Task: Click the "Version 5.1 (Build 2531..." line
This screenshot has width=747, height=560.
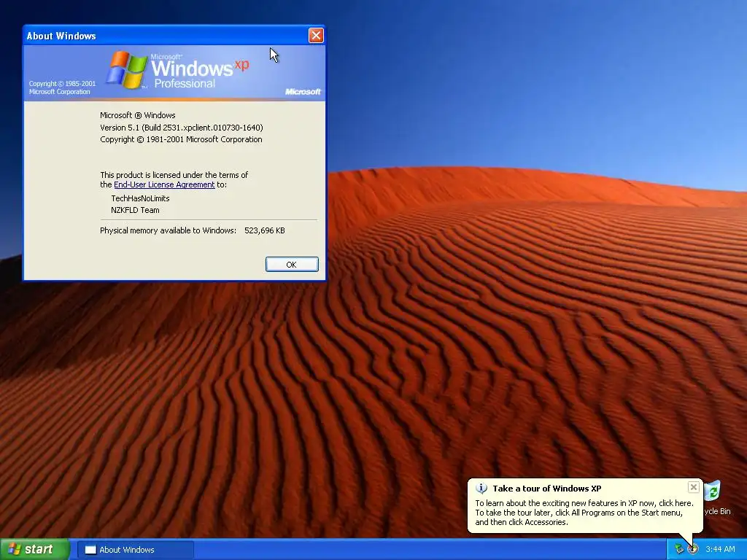Action: 182,128
